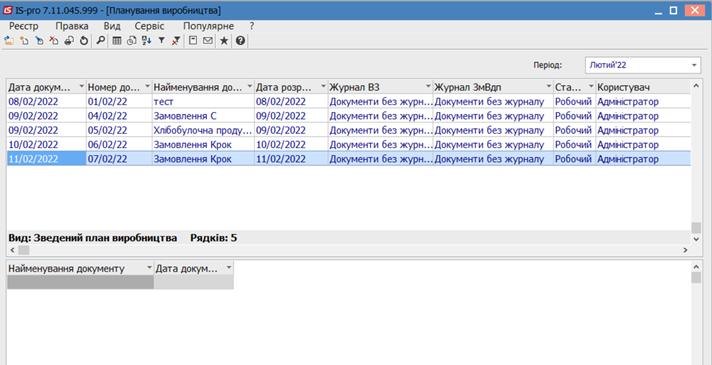Click lower pane Найменування документу header
Image resolution: width=712 pixels, height=365 pixels.
(x=80, y=268)
